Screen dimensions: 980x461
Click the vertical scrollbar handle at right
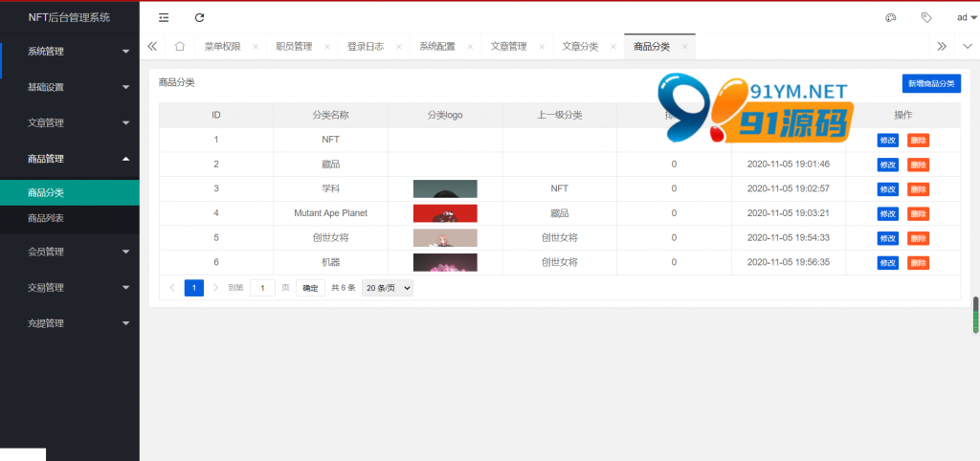pyautogui.click(x=975, y=315)
